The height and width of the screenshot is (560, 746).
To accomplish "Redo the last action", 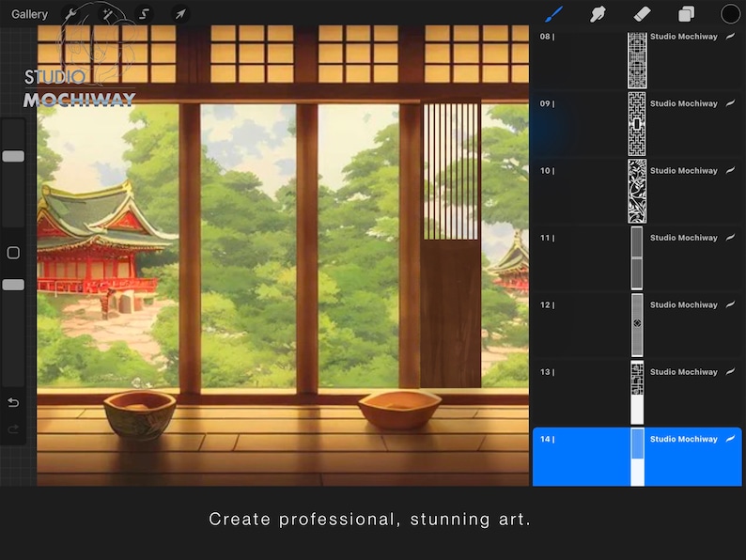I will pyautogui.click(x=13, y=429).
